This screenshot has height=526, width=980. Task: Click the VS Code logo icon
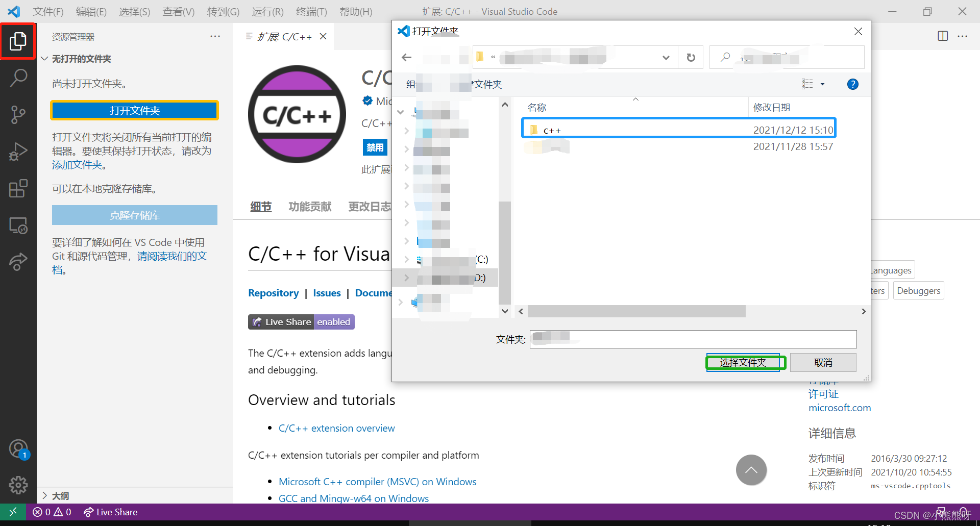coord(14,11)
